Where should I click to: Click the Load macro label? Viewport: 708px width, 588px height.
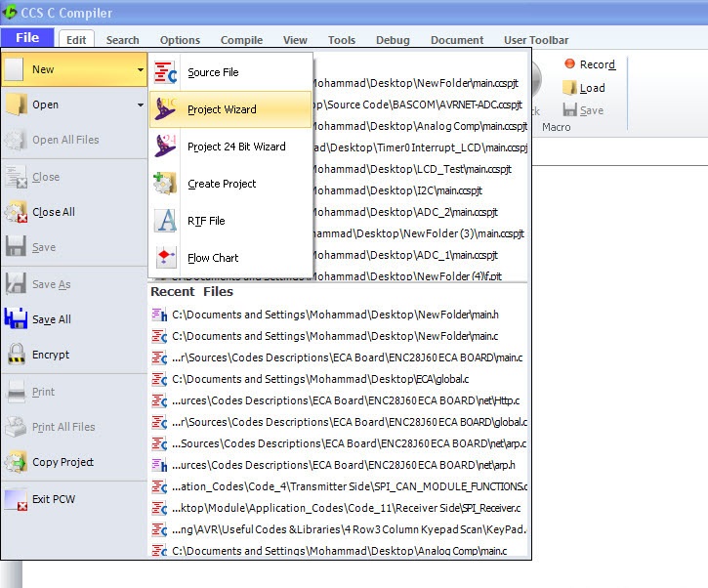pos(592,88)
